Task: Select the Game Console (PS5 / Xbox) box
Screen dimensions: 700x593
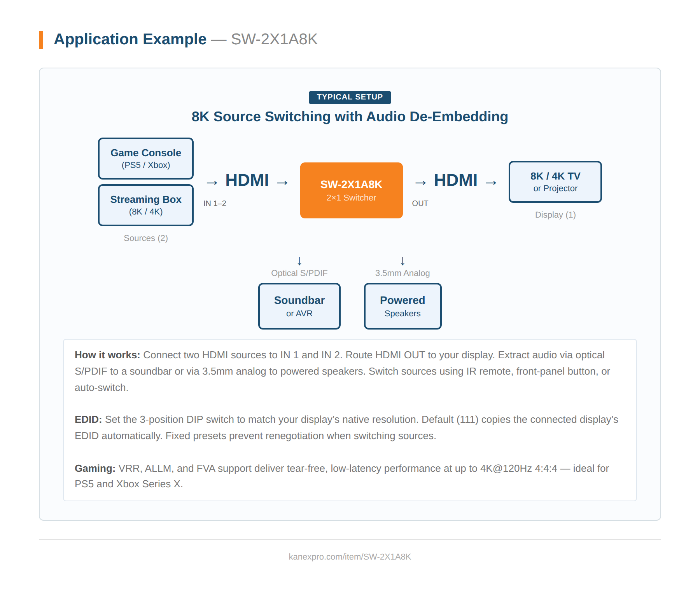Action: point(146,159)
